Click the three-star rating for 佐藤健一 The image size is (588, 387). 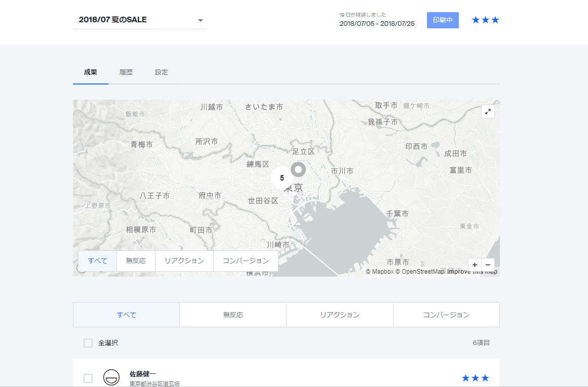click(475, 378)
